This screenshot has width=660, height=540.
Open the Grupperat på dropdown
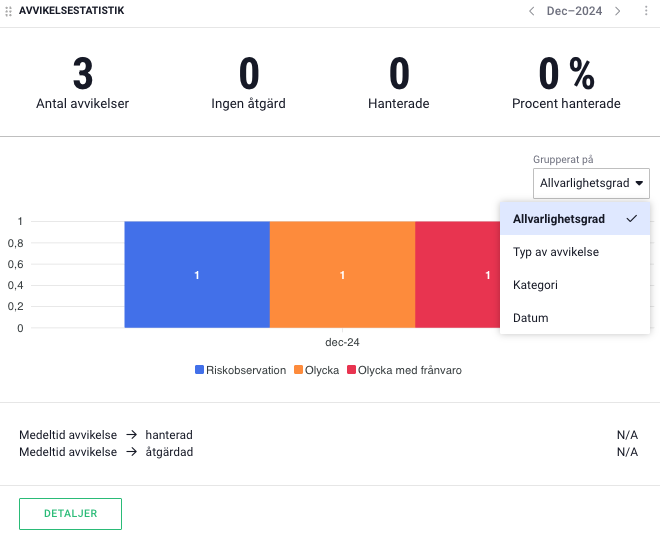click(x=591, y=183)
